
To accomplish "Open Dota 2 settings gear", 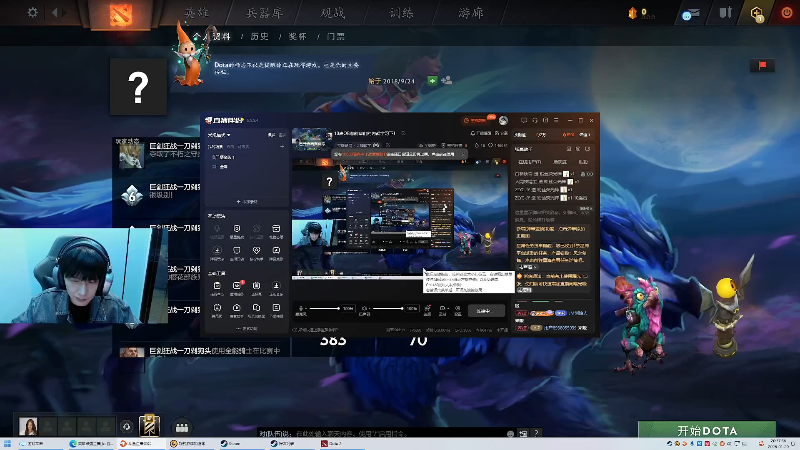I will click(32, 12).
